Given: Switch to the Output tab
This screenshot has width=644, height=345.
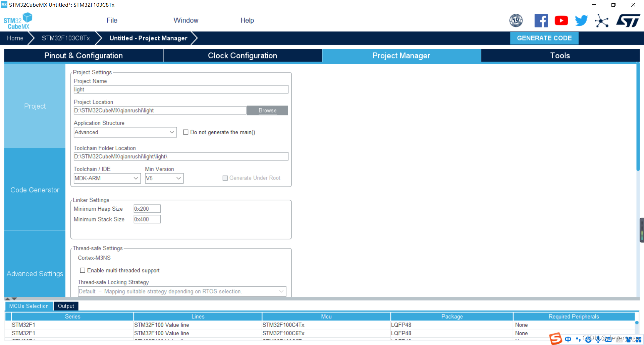Looking at the screenshot, I should point(66,306).
